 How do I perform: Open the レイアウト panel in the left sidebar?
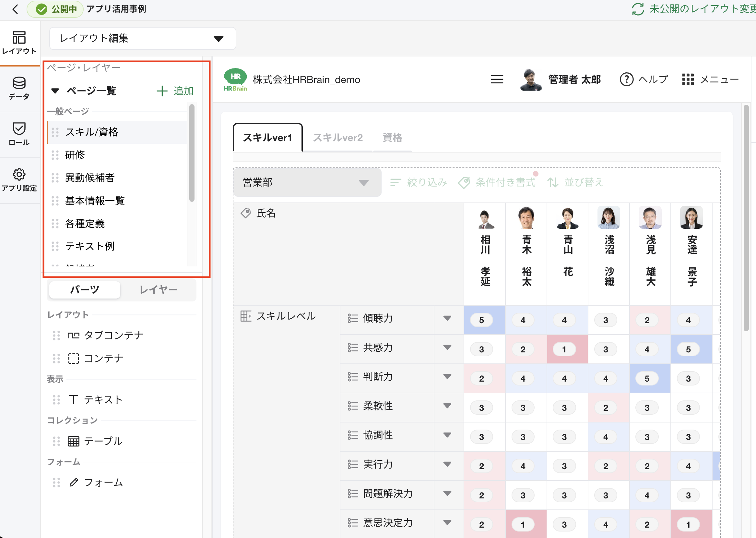pyautogui.click(x=19, y=41)
